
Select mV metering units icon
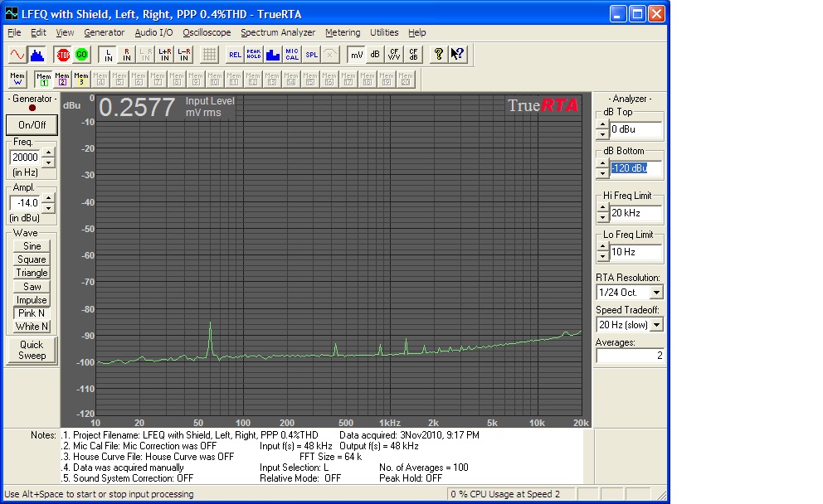point(357,55)
